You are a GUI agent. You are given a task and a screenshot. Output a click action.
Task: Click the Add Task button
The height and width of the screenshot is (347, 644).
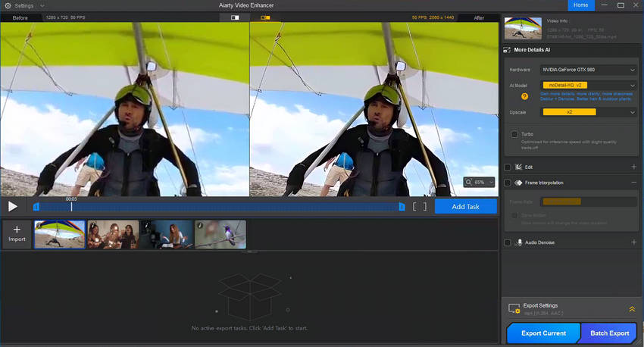click(466, 207)
